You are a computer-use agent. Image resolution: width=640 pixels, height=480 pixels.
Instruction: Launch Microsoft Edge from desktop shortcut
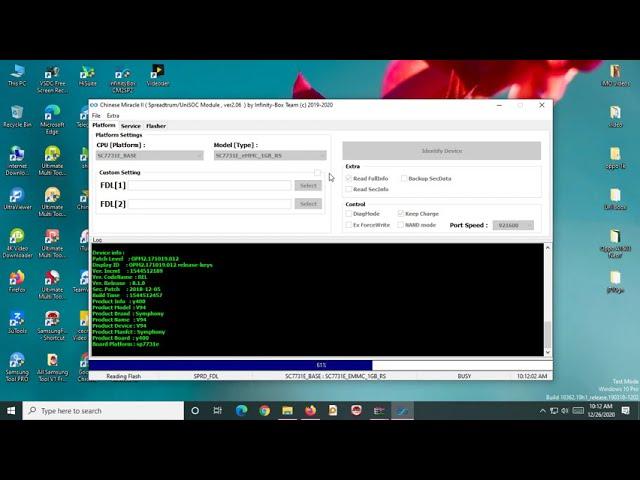click(52, 120)
